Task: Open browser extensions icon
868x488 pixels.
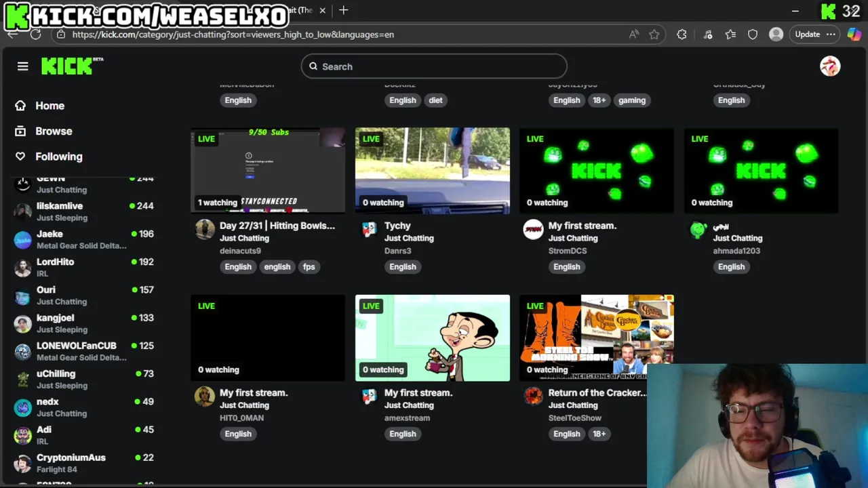Action: click(x=682, y=35)
